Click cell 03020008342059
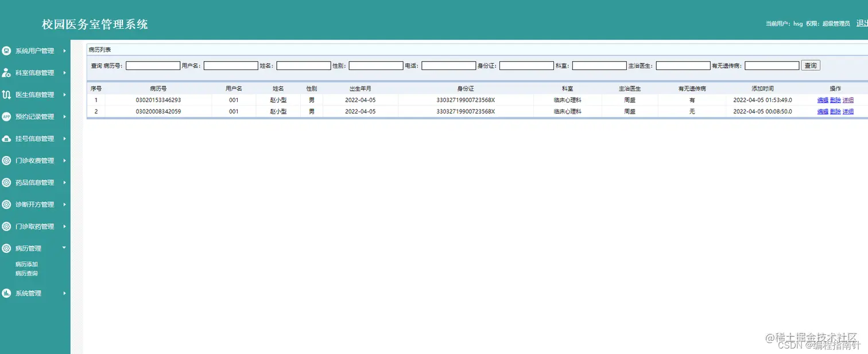868x354 pixels. coord(158,112)
